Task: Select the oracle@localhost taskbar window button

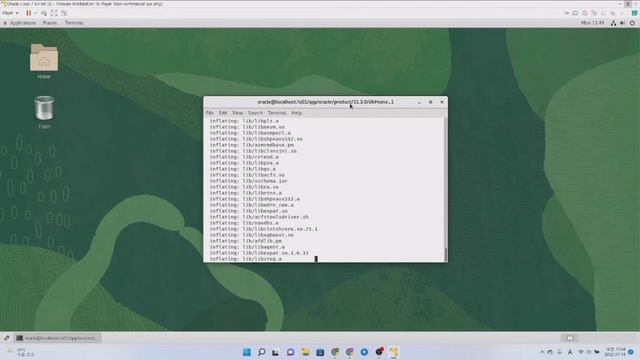Action: click(58, 338)
